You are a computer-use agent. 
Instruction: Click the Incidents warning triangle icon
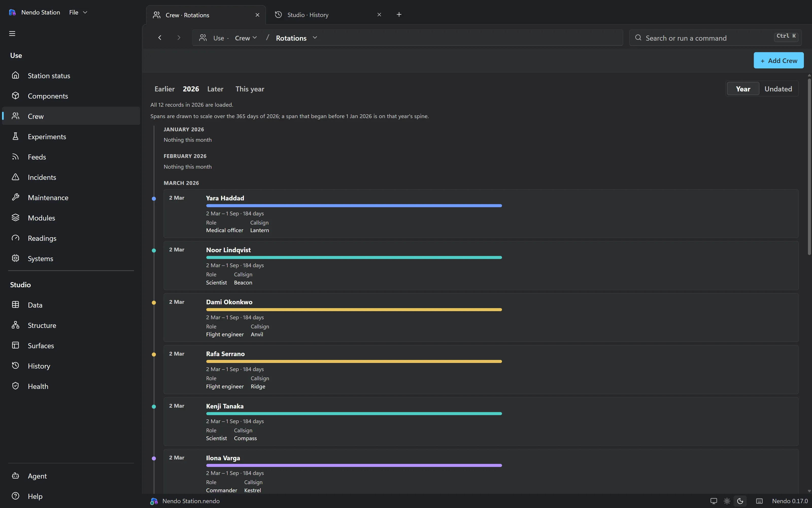[15, 177]
